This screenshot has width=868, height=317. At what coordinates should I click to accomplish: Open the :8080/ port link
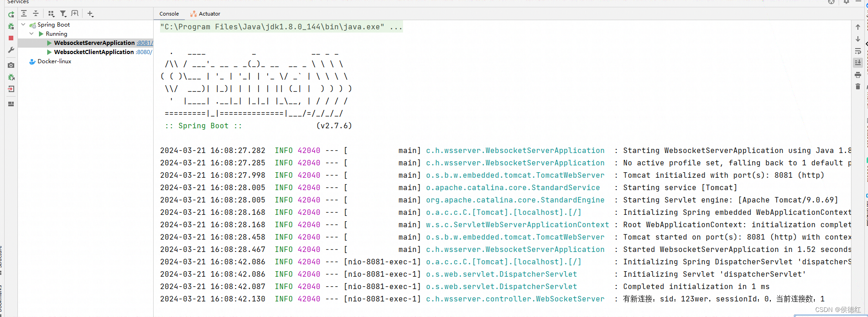click(x=144, y=52)
